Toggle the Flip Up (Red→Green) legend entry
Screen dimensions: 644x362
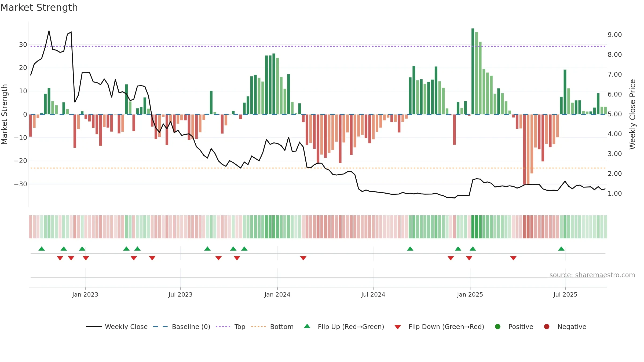point(344,327)
